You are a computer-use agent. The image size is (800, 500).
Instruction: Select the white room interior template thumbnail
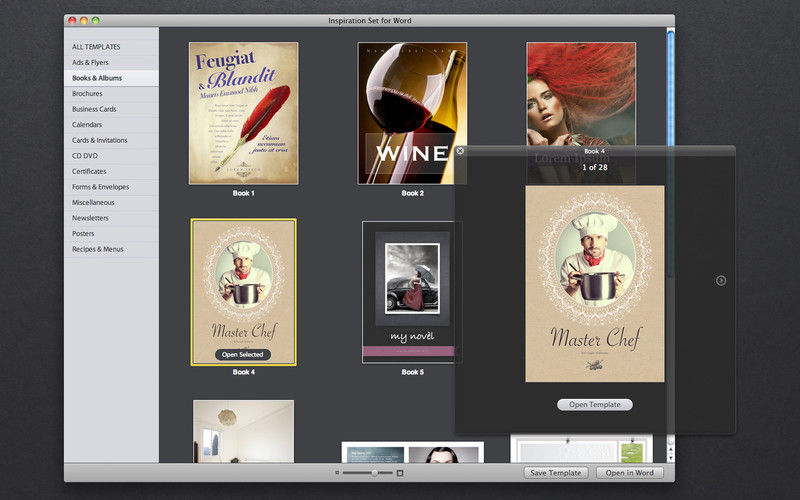[x=243, y=432]
